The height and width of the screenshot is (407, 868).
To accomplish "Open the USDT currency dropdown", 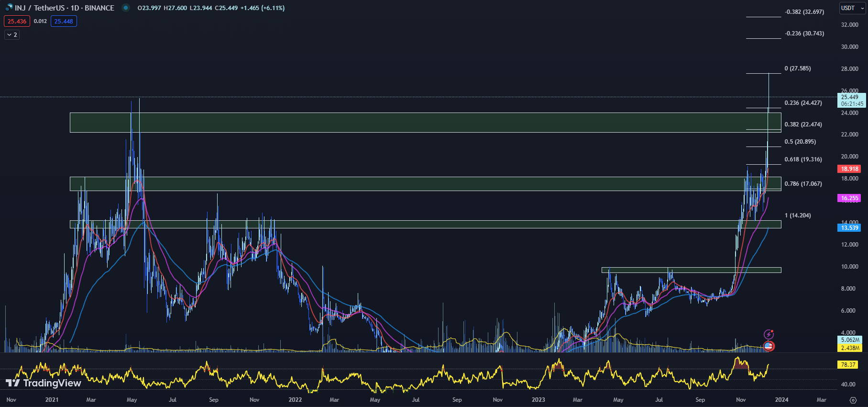I will click(853, 8).
